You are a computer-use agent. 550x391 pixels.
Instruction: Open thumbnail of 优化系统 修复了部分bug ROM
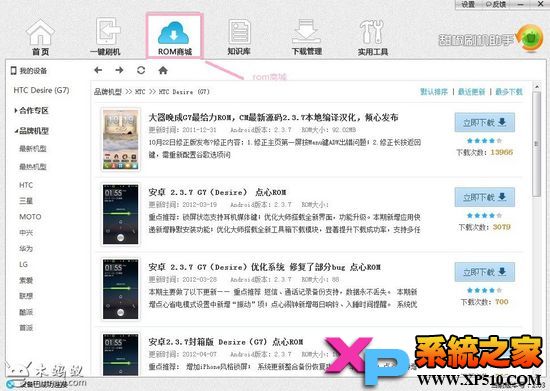120,289
